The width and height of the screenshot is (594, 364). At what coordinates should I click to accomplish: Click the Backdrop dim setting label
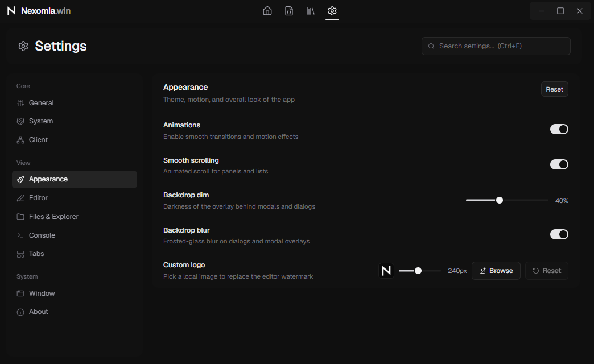pos(186,195)
